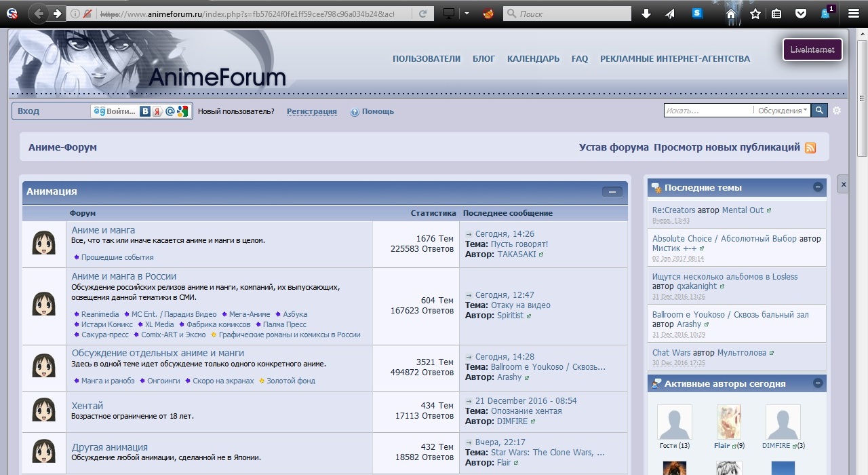The height and width of the screenshot is (475, 868).
Task: Log in with Yandex icon
Action: 157,111
